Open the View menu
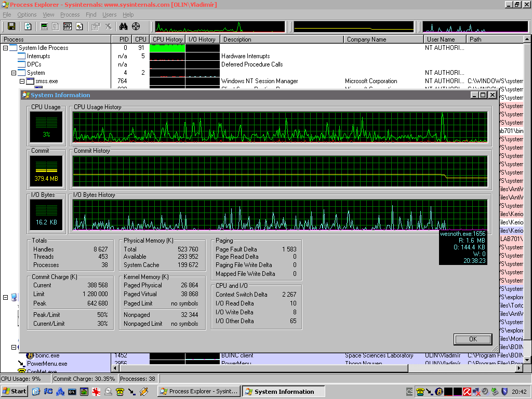This screenshot has height=399, width=532. point(48,15)
